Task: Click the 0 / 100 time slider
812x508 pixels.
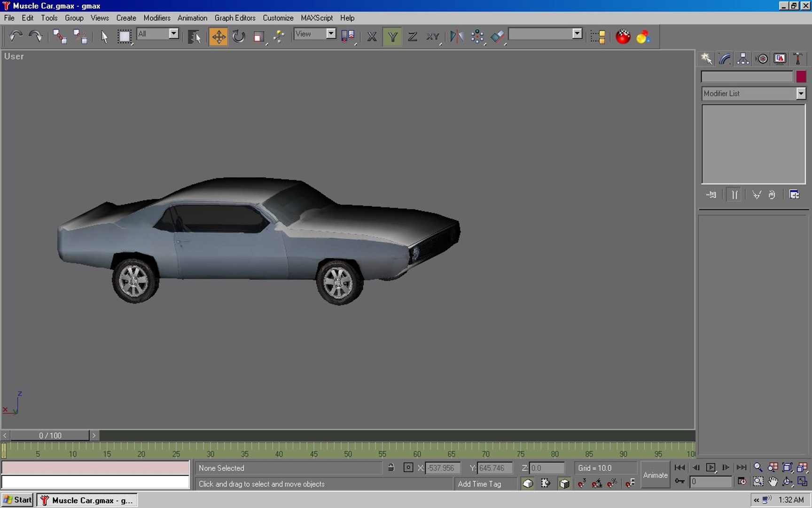Action: click(50, 436)
